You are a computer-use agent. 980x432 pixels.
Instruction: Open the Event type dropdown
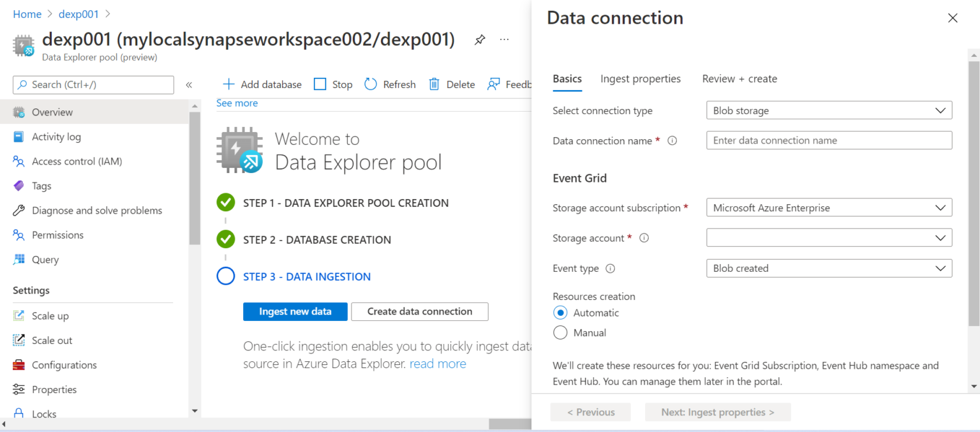829,269
